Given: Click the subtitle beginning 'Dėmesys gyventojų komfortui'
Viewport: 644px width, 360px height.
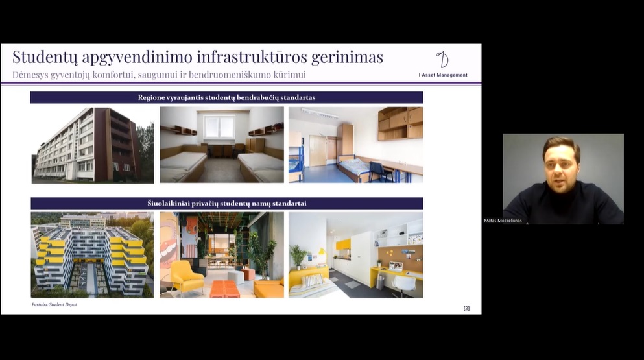Looking at the screenshot, I should (159, 75).
